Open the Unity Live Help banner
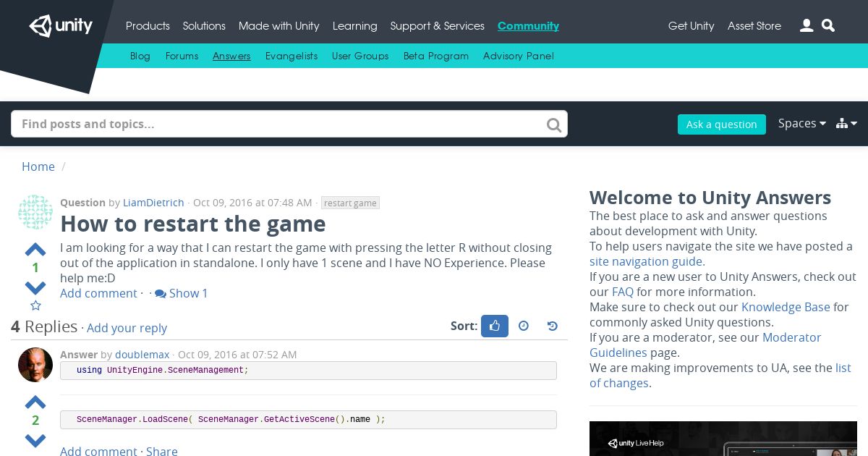The height and width of the screenshot is (456, 868). coord(723,439)
